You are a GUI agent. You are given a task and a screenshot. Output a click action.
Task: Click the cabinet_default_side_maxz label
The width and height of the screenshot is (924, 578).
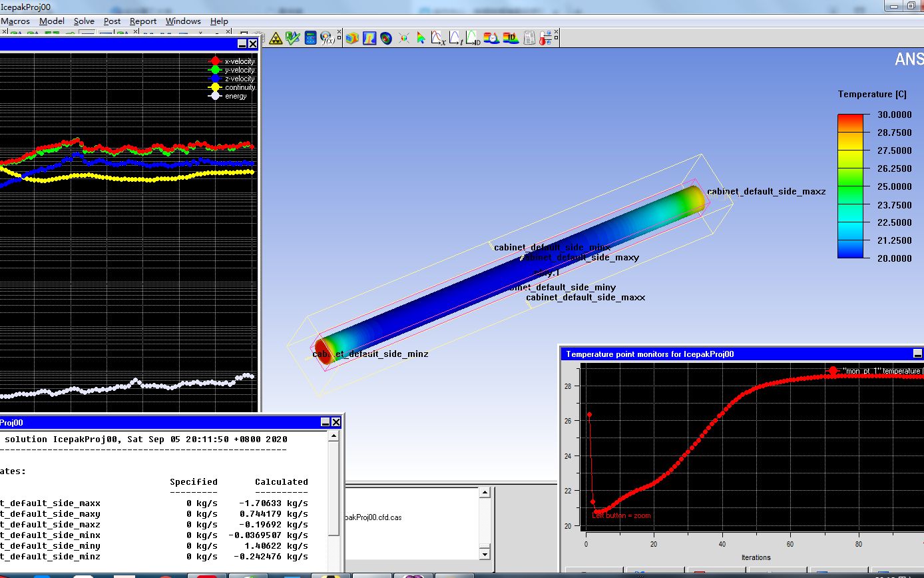(766, 192)
